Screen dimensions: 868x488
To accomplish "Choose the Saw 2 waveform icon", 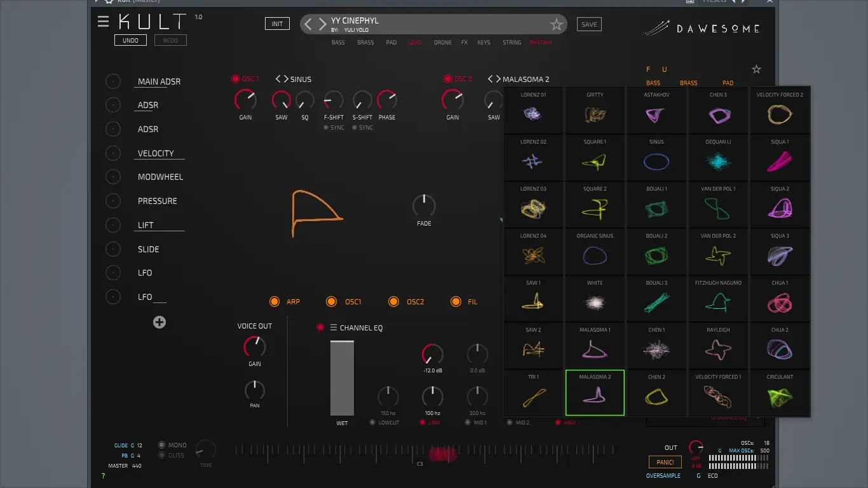I will coord(533,349).
